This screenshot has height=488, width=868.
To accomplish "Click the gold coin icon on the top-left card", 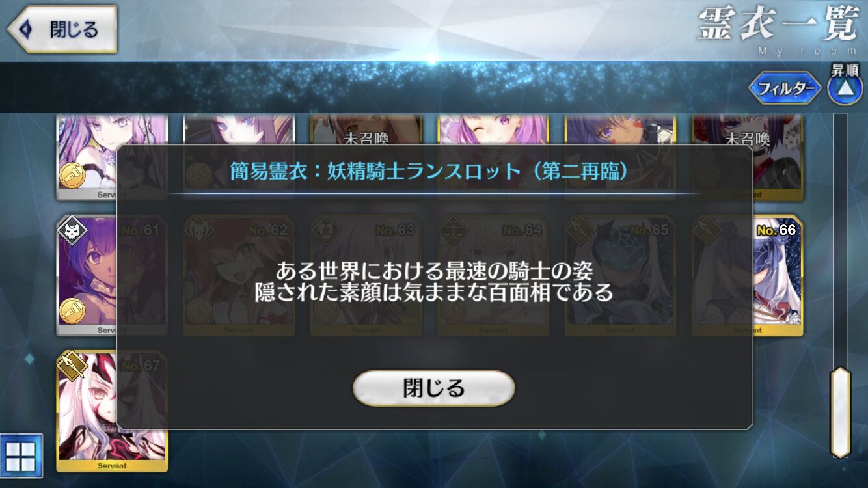I will click(x=72, y=176).
